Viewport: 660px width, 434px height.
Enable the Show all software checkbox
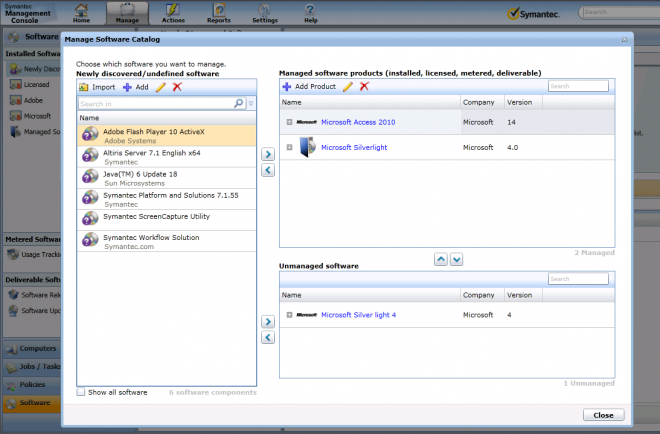(80, 392)
